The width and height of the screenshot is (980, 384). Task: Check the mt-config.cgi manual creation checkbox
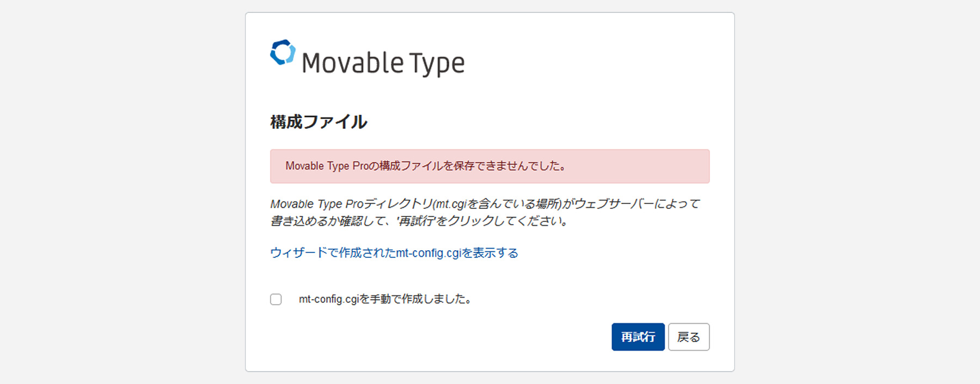point(276,299)
